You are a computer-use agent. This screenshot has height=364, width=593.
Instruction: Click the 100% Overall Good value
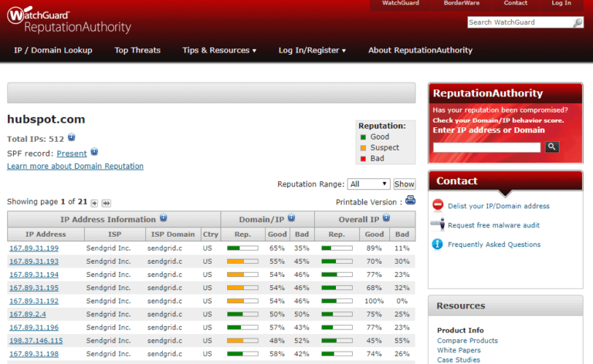click(x=374, y=301)
